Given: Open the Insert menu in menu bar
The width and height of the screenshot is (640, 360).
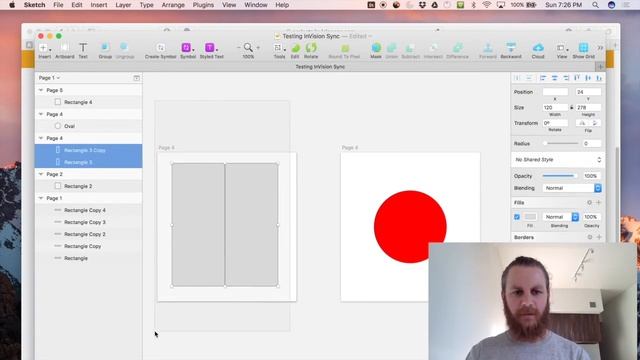Looking at the screenshot, I should (x=99, y=5).
